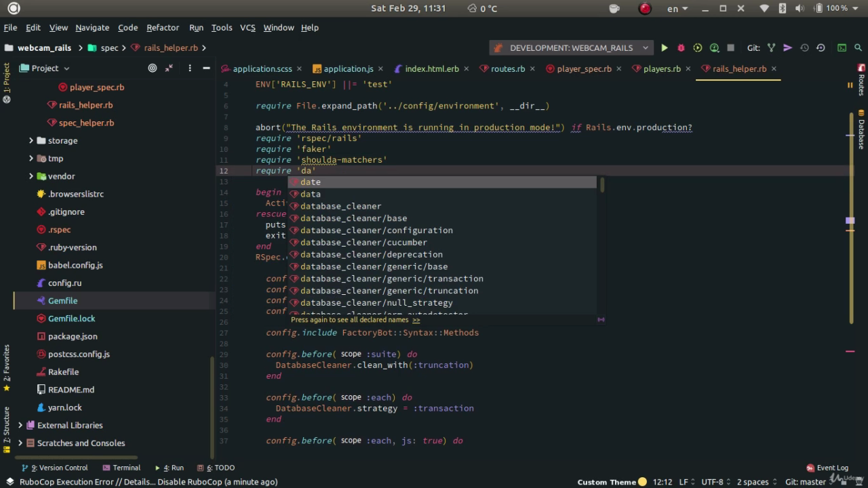Open the VCS menu

248,27
